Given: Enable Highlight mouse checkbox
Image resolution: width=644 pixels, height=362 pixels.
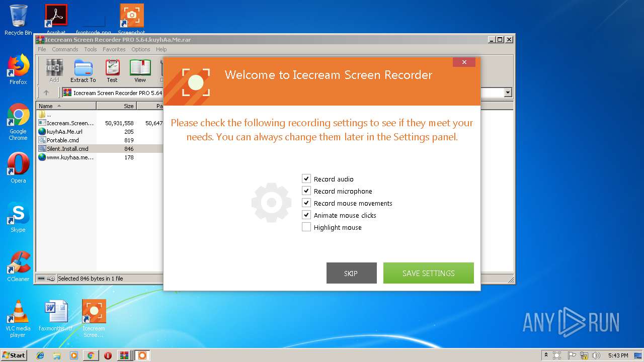Looking at the screenshot, I should tap(306, 227).
